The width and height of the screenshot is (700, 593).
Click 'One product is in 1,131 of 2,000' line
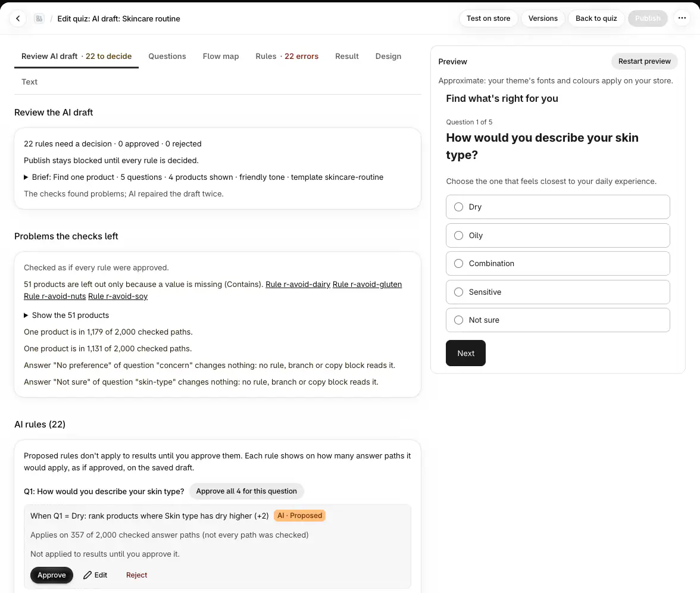[108, 349]
